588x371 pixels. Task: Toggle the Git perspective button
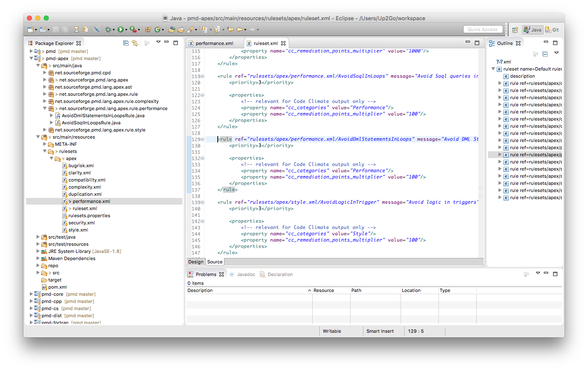coord(552,30)
